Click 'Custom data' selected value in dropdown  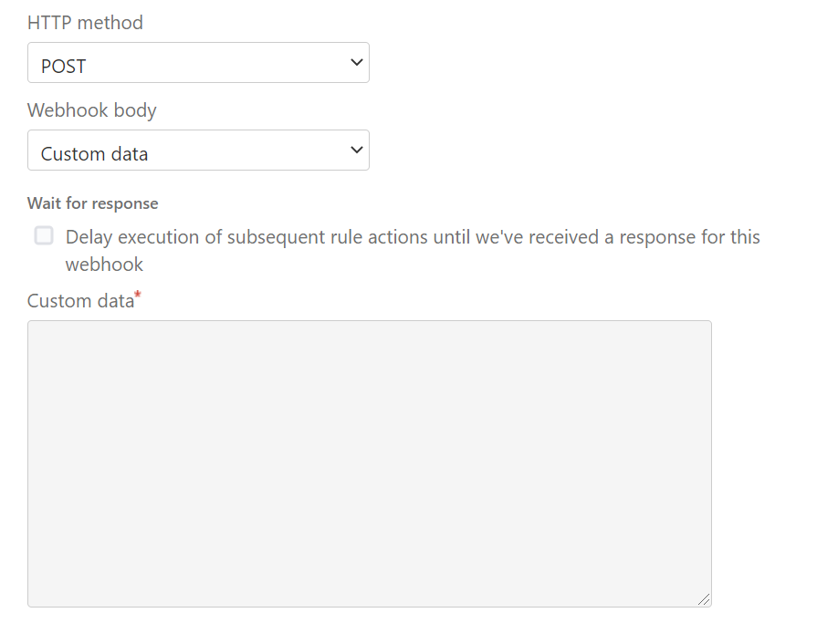[94, 154]
